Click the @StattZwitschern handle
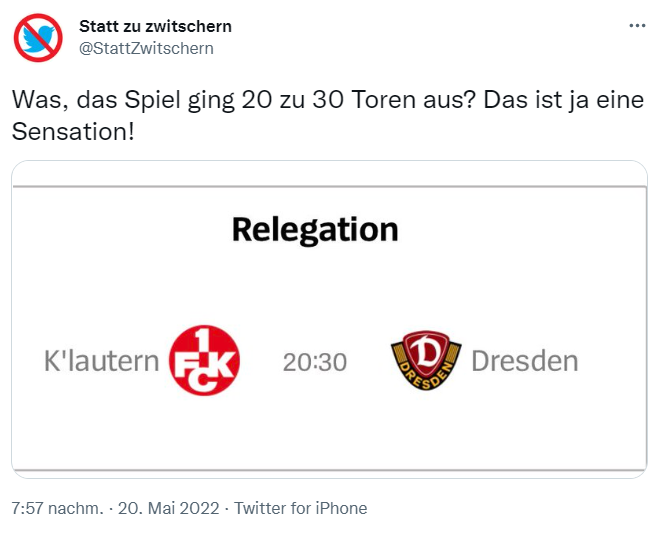 (x=146, y=48)
